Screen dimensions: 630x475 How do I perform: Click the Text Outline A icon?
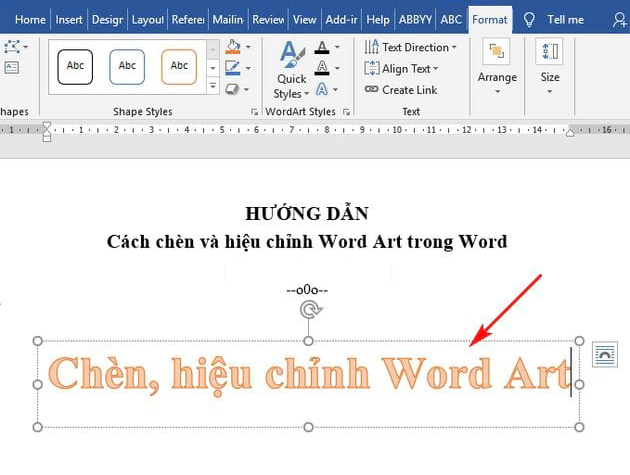coord(322,68)
